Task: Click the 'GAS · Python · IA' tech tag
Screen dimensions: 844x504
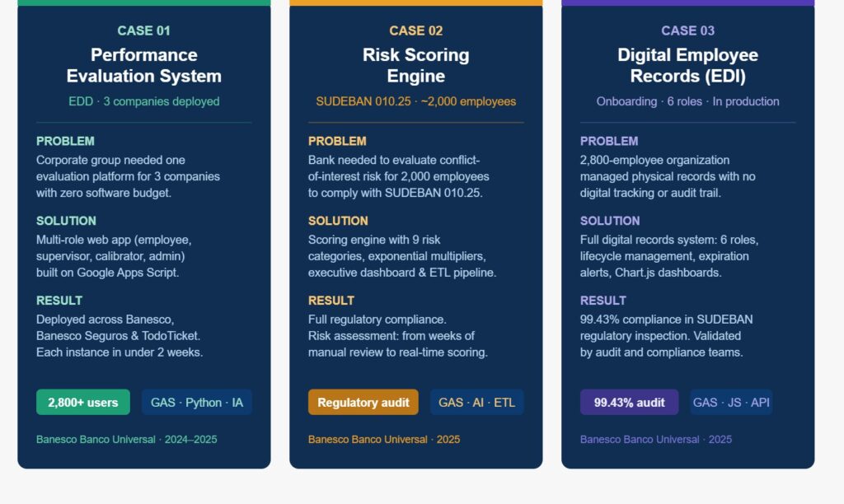Action: 196,403
